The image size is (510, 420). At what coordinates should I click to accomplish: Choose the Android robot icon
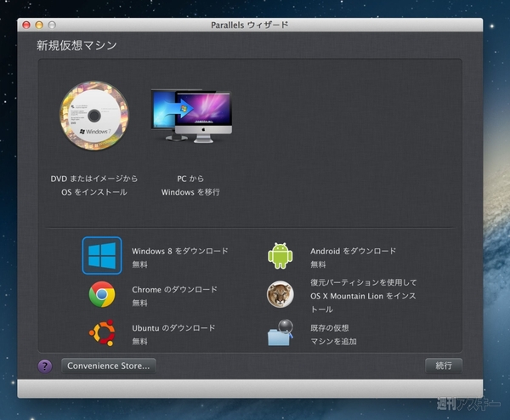280,256
